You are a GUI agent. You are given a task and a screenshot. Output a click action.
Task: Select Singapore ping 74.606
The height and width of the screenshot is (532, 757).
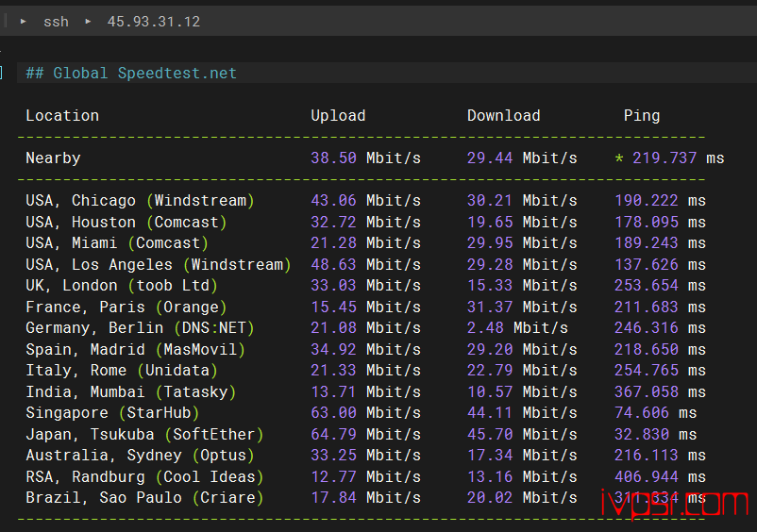click(642, 413)
